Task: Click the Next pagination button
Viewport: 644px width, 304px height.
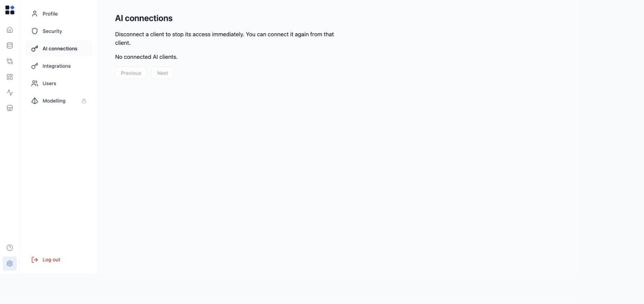Action: click(163, 73)
